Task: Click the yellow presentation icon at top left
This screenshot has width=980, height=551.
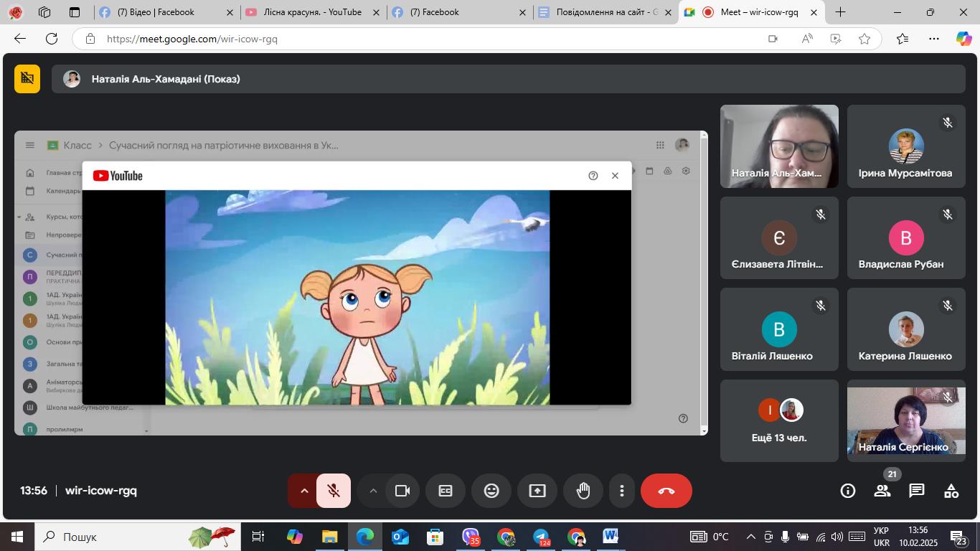Action: [27, 79]
